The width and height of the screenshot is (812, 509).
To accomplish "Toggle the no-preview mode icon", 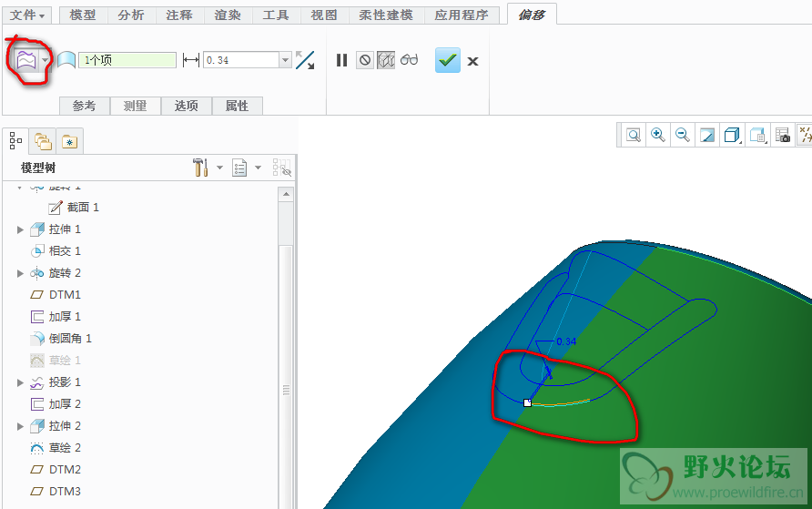I will 365,60.
